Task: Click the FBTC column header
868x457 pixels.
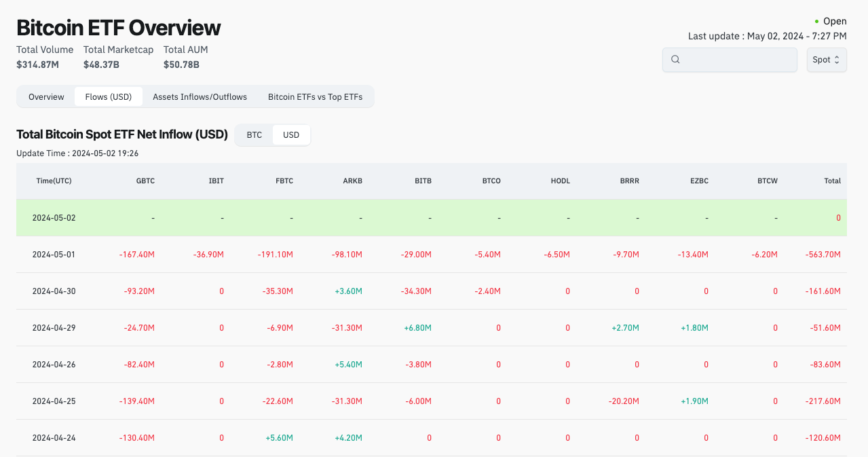Action: 284,181
